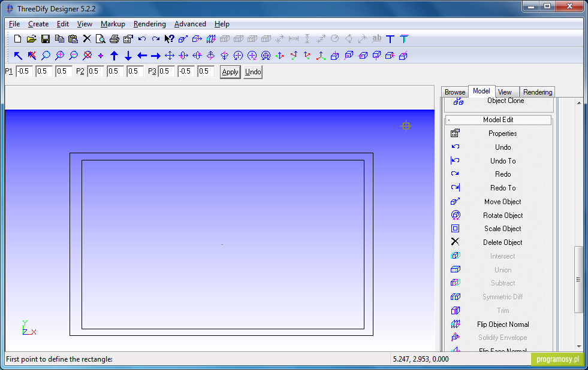588x370 pixels.
Task: Click the Undo arrow in the top toolbar
Action: (x=141, y=38)
